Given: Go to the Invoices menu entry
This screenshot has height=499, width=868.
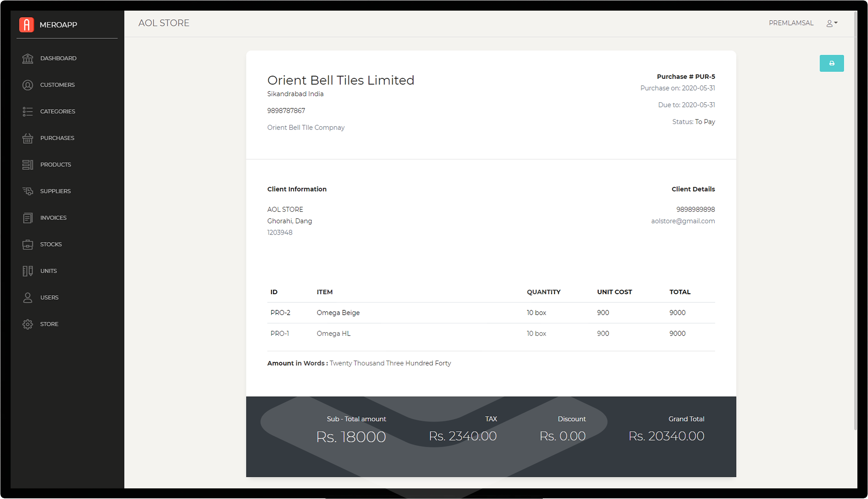Looking at the screenshot, I should 53,218.
